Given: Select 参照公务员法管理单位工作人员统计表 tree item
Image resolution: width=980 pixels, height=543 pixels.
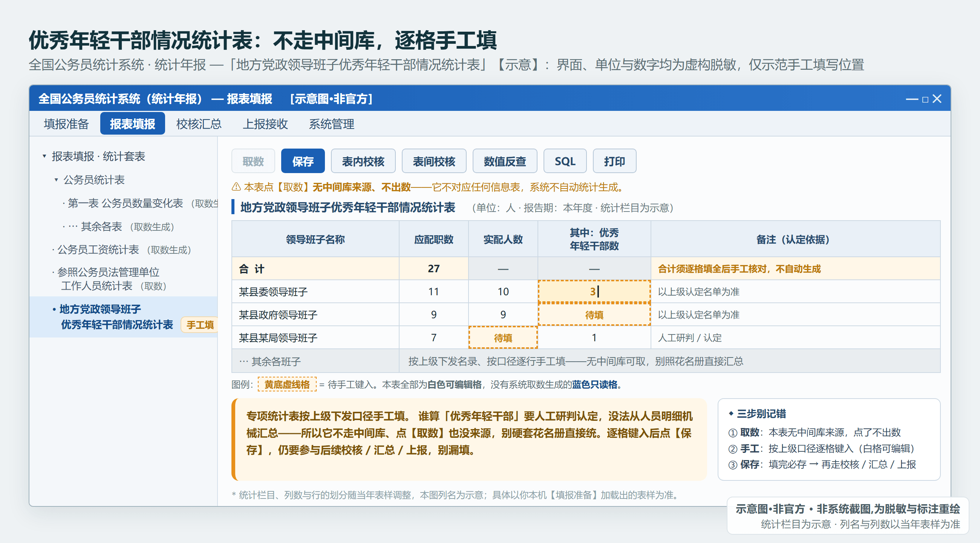Looking at the screenshot, I should click(x=110, y=279).
